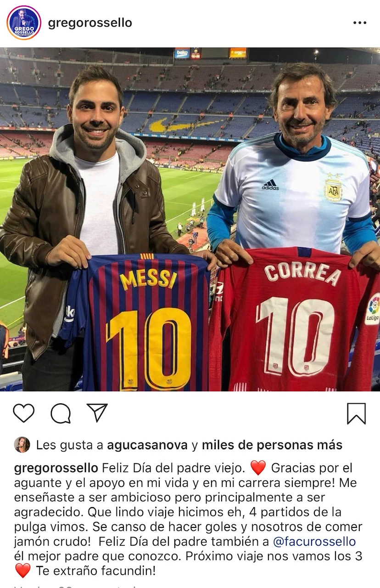Open the @facurossello mention in caption
This screenshot has height=588, width=380.
[x=314, y=542]
